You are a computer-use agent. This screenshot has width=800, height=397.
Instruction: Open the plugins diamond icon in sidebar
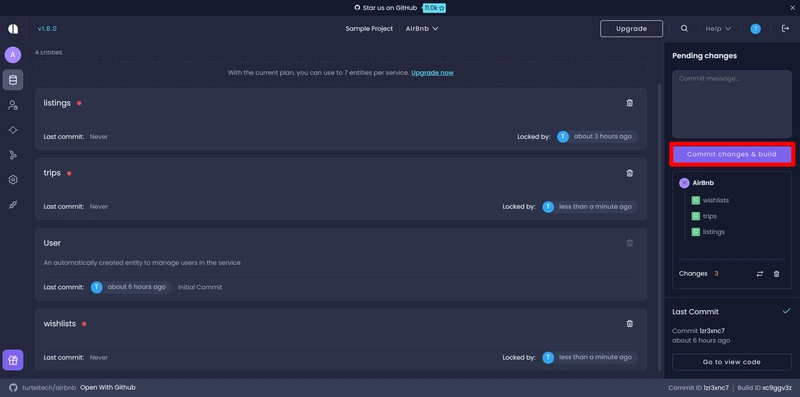[13, 130]
